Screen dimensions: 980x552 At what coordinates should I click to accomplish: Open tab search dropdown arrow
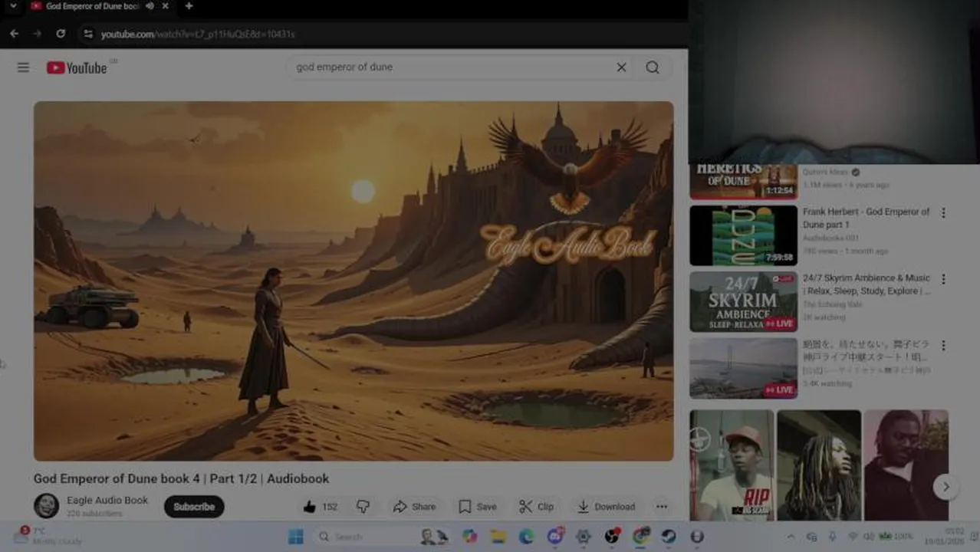click(12, 6)
